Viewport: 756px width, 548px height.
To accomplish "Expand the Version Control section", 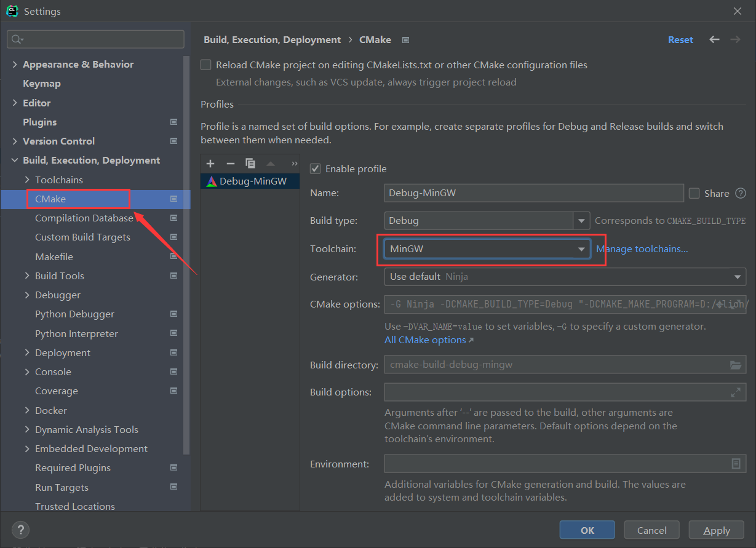I will (x=15, y=141).
